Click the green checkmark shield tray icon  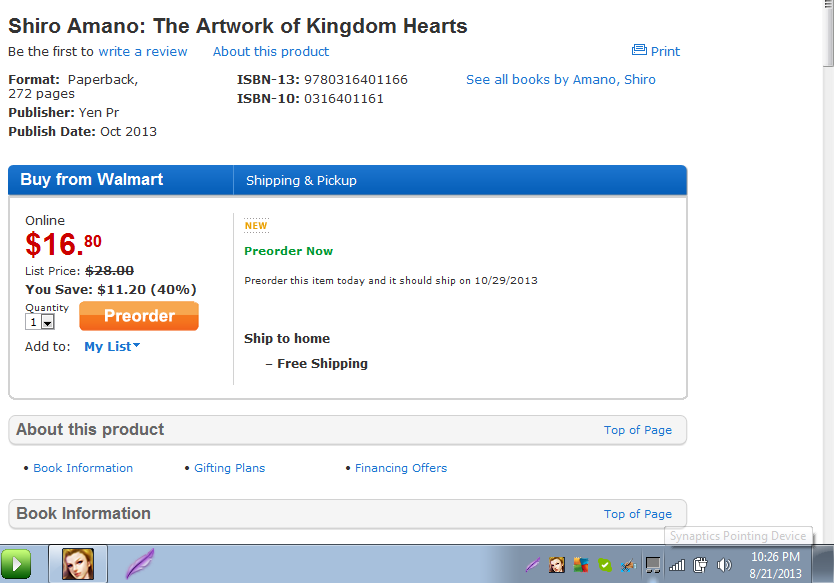604,565
